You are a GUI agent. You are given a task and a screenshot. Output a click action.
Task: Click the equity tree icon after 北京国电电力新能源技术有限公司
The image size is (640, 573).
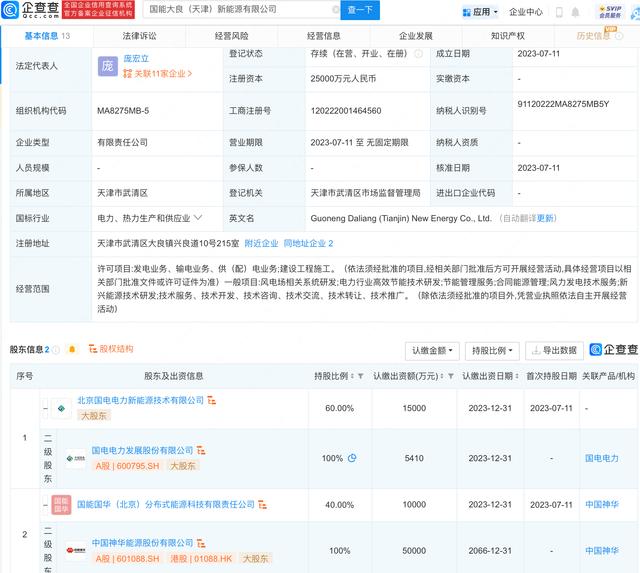(x=212, y=400)
